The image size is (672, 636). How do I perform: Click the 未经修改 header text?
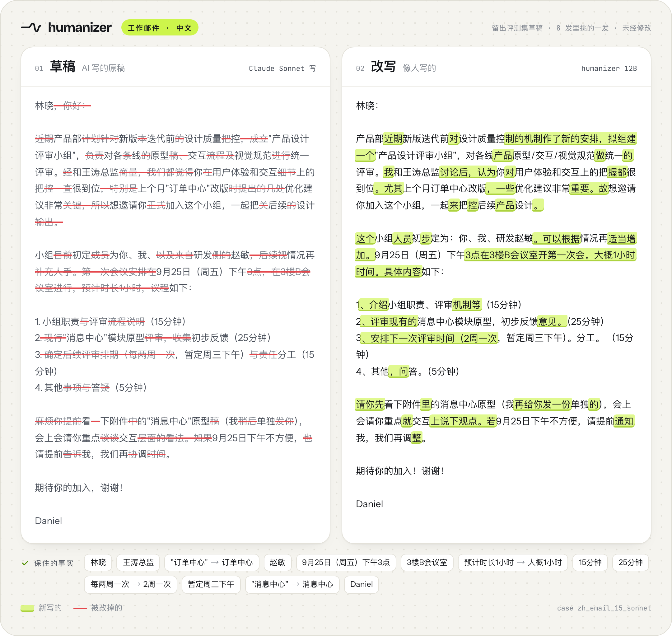pos(637,28)
